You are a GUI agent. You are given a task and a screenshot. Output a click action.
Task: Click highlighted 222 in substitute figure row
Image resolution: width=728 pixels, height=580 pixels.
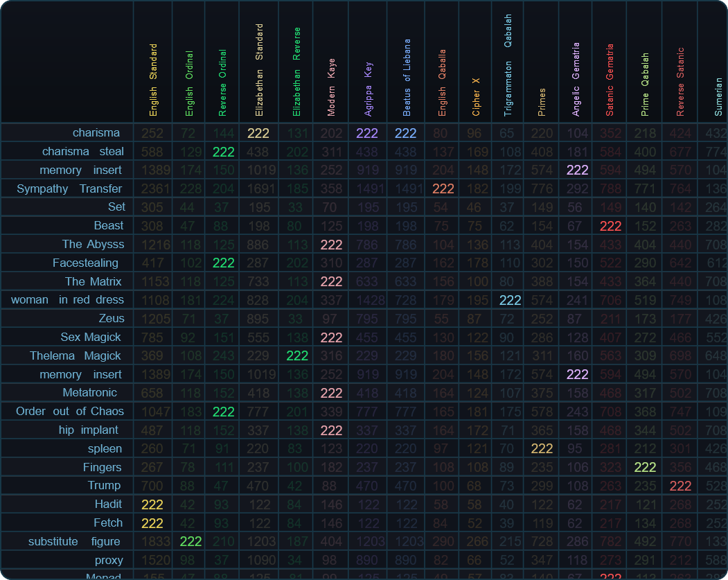tap(190, 541)
